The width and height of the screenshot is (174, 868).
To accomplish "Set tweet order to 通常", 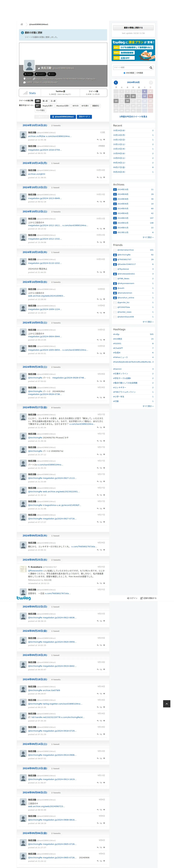I will (x=38, y=101).
